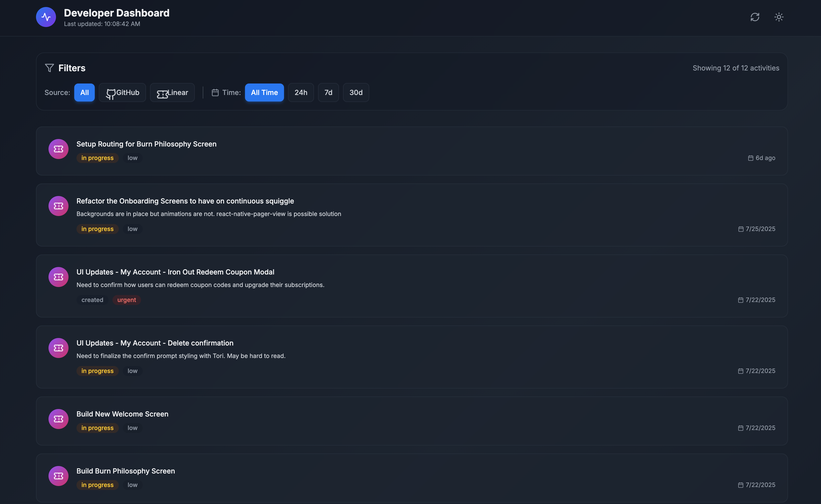Click Showing 12 of 12 activities text
The width and height of the screenshot is (821, 504).
point(736,68)
